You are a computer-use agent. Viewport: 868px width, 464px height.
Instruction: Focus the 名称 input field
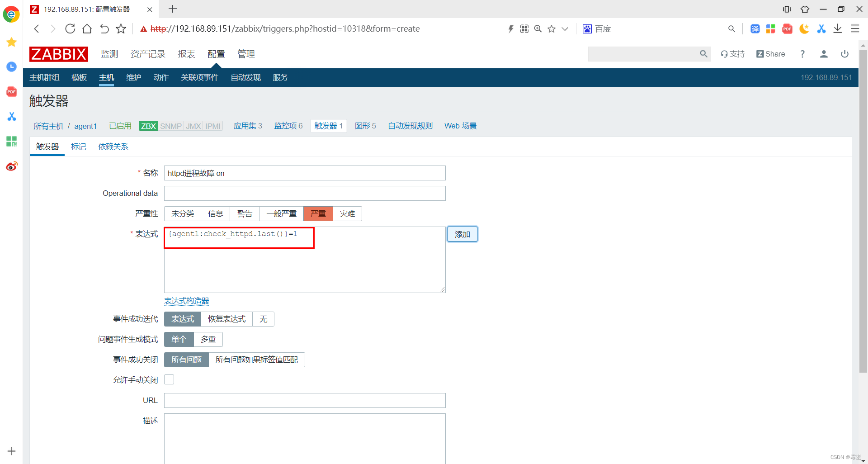(x=305, y=173)
